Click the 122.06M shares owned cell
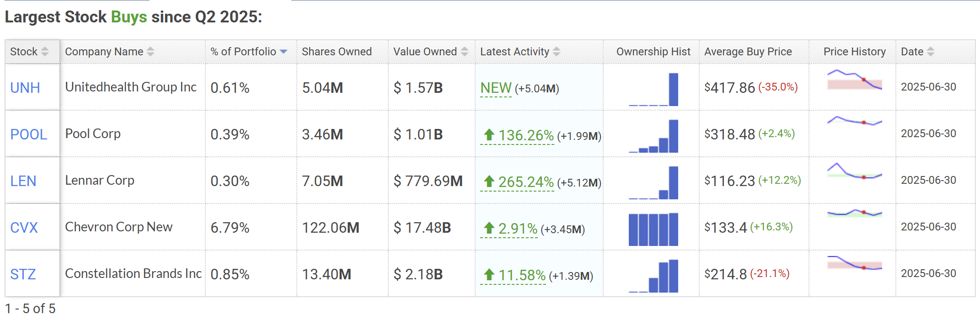This screenshot has width=980, height=331. (x=331, y=228)
